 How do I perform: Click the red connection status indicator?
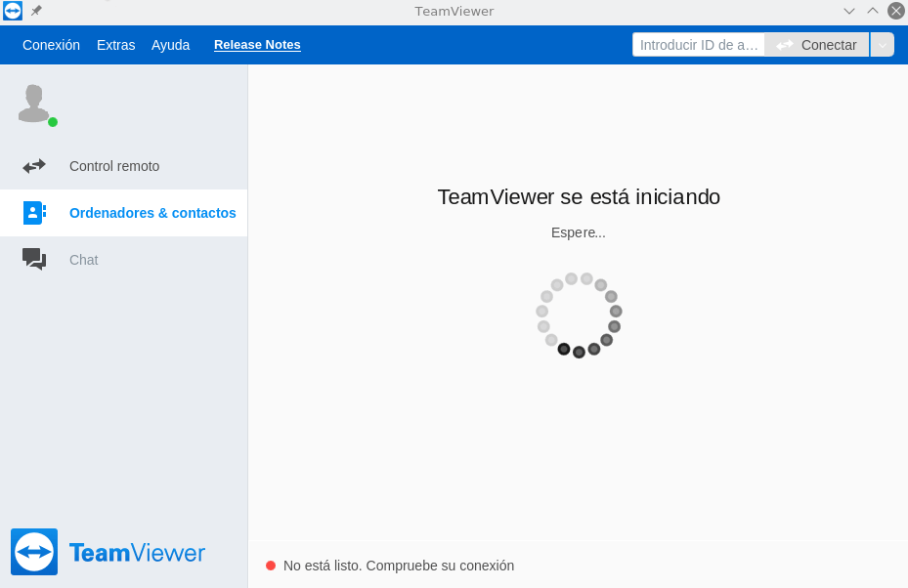[x=271, y=566]
